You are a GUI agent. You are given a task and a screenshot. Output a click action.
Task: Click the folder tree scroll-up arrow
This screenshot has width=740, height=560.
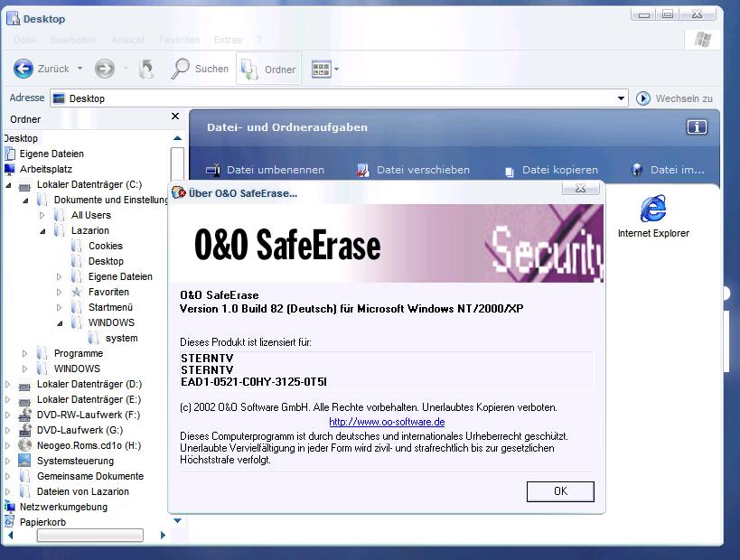click(177, 138)
